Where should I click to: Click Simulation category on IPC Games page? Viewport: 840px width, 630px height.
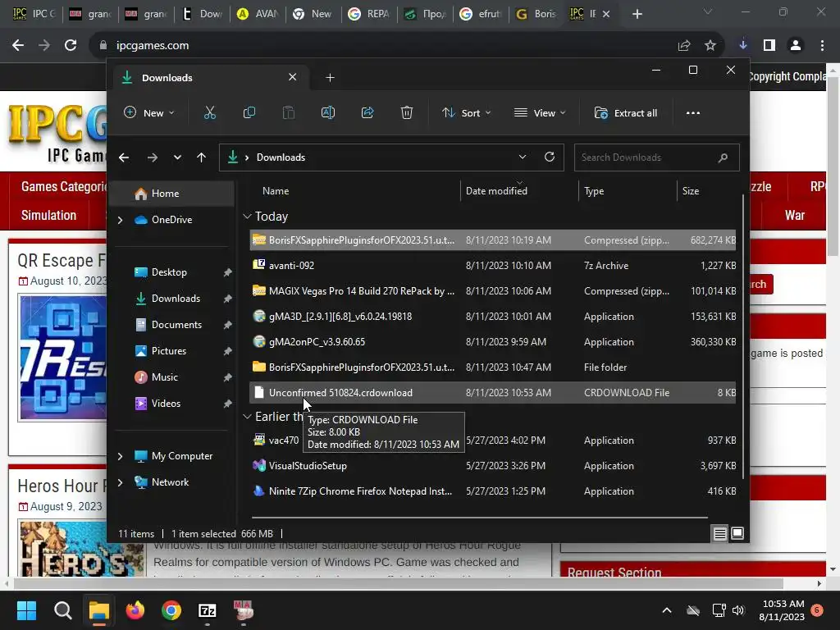point(48,216)
